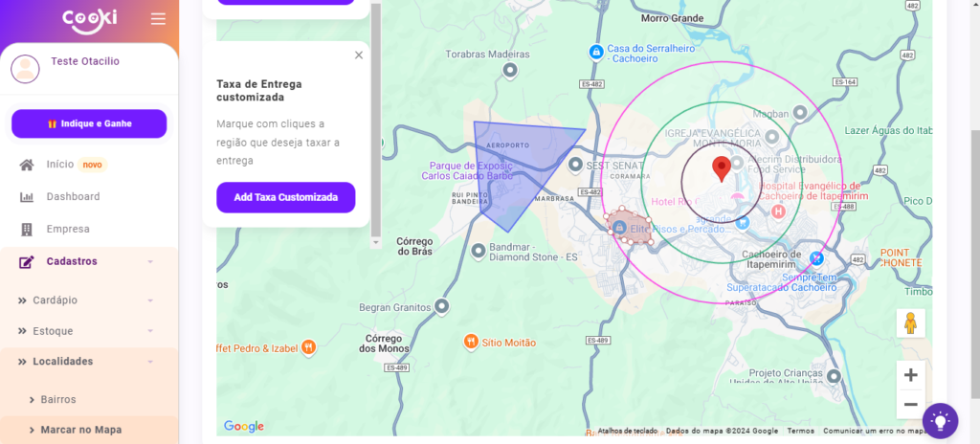Click the purple lightbulb help icon

click(940, 420)
